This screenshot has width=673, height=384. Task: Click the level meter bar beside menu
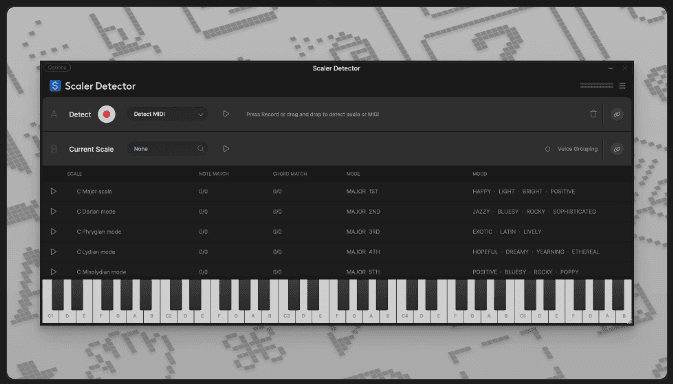(x=597, y=86)
